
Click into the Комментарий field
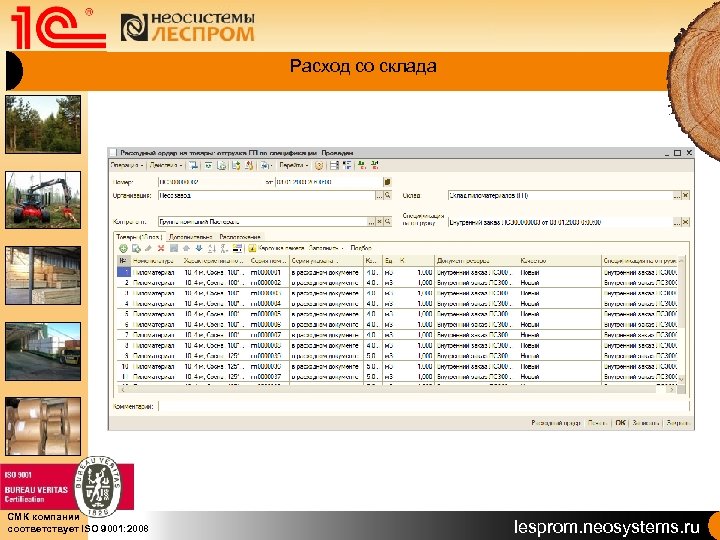point(423,406)
